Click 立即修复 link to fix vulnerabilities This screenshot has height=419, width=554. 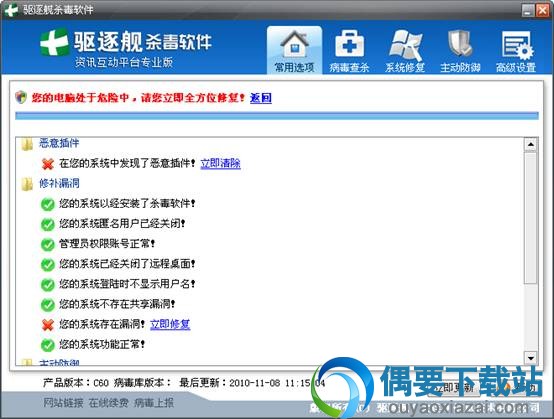[x=170, y=324]
